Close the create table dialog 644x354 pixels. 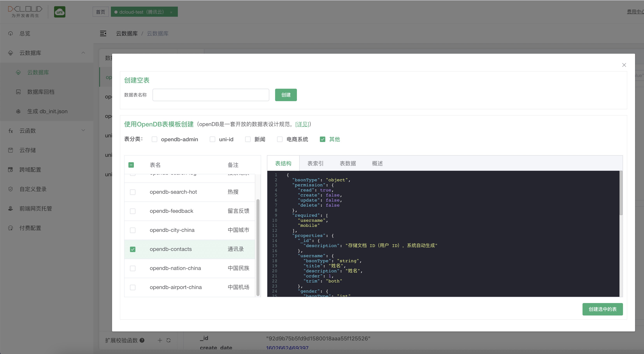coord(624,65)
